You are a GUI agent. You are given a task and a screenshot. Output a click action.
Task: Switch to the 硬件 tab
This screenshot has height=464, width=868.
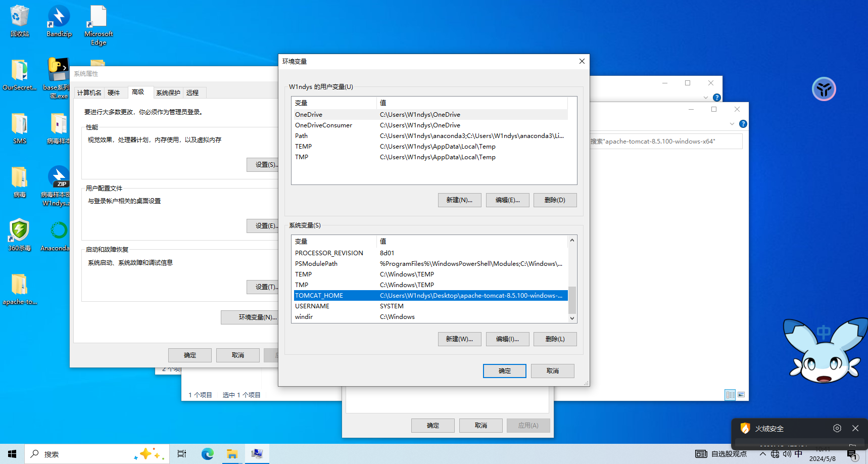(114, 92)
